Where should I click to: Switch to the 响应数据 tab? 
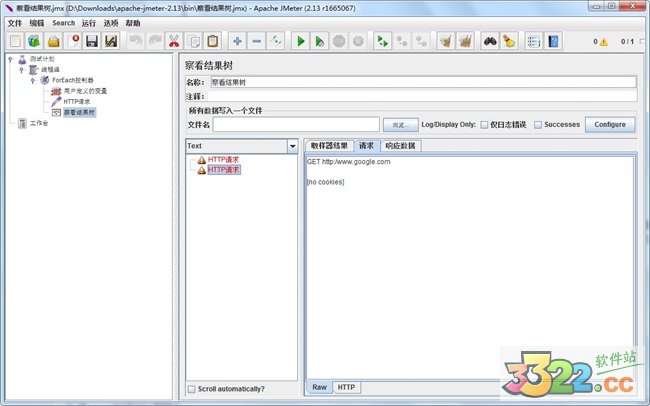coord(400,146)
